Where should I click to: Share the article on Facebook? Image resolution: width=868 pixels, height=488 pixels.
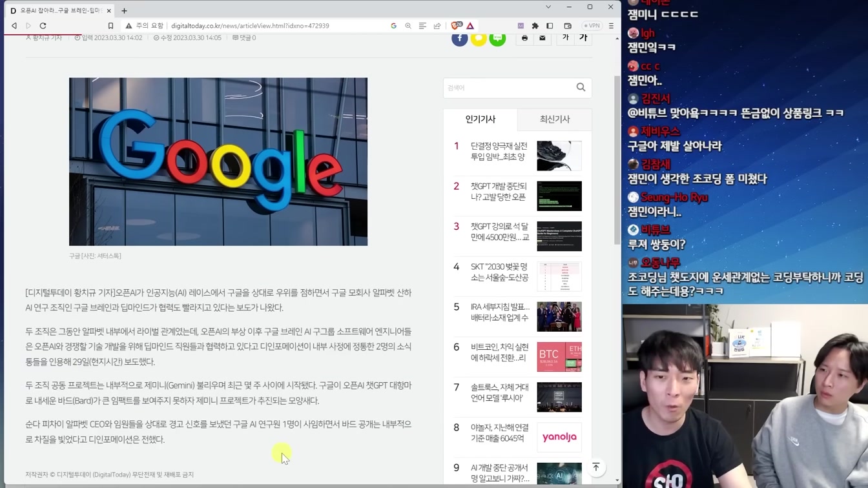pos(459,39)
